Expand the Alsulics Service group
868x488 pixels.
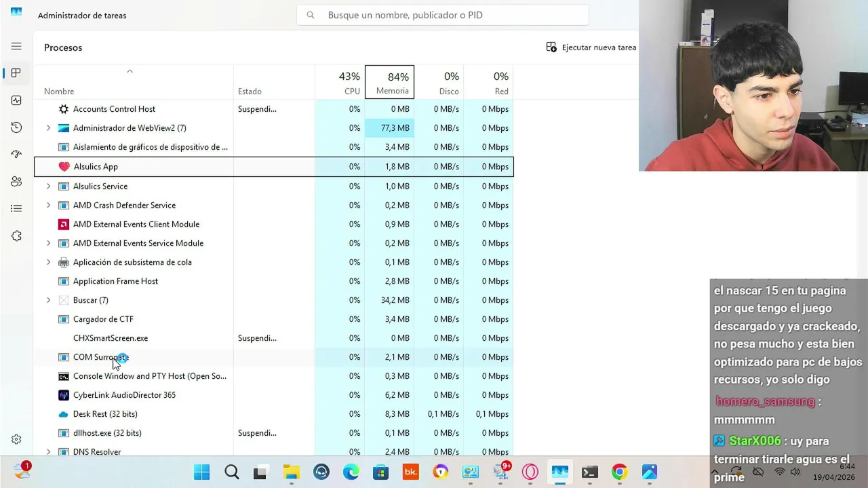point(48,186)
